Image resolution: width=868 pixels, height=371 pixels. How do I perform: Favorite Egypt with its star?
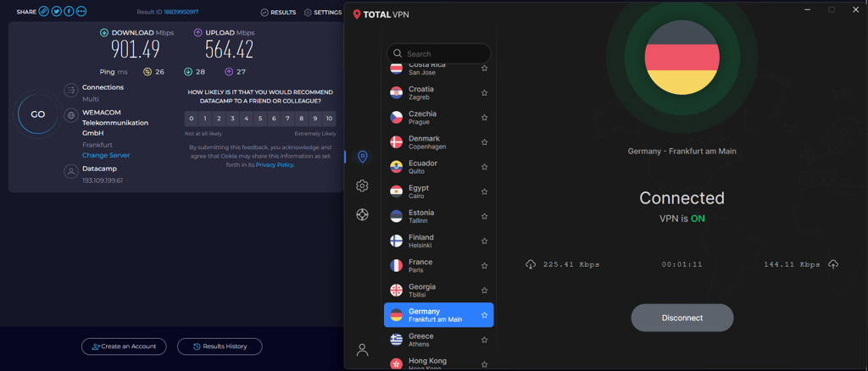(x=484, y=192)
